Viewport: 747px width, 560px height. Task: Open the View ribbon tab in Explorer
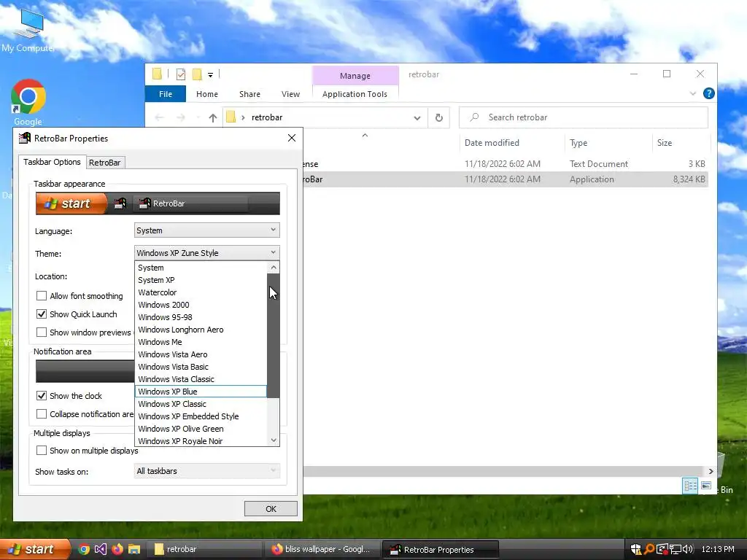[290, 94]
